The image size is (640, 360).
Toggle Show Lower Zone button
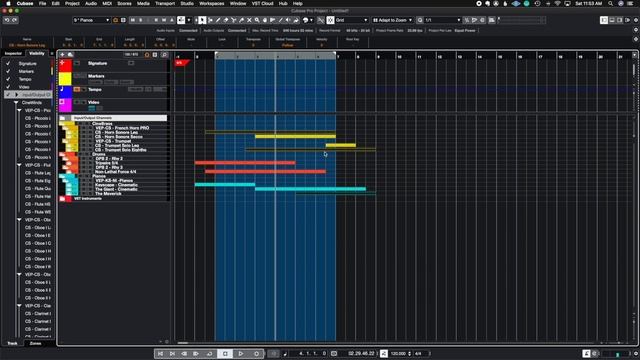[x=612, y=20]
